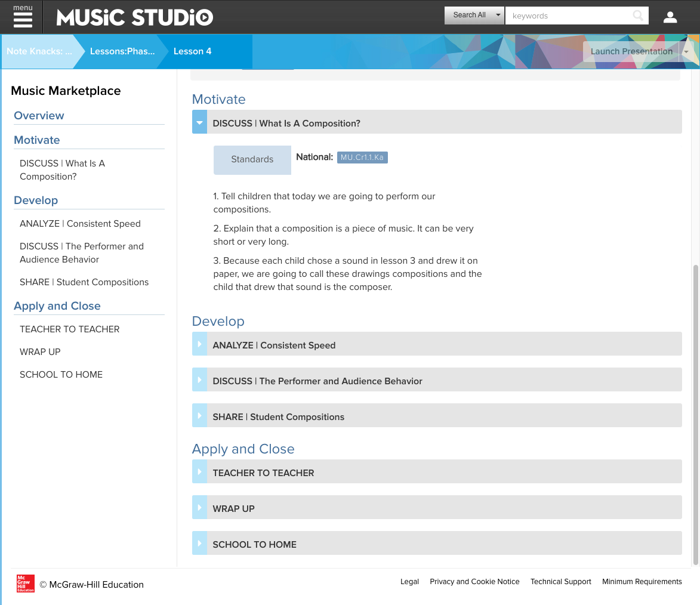Open the Launch Presentation dropdown arrow
Image resolution: width=700 pixels, height=605 pixels.
tap(686, 52)
